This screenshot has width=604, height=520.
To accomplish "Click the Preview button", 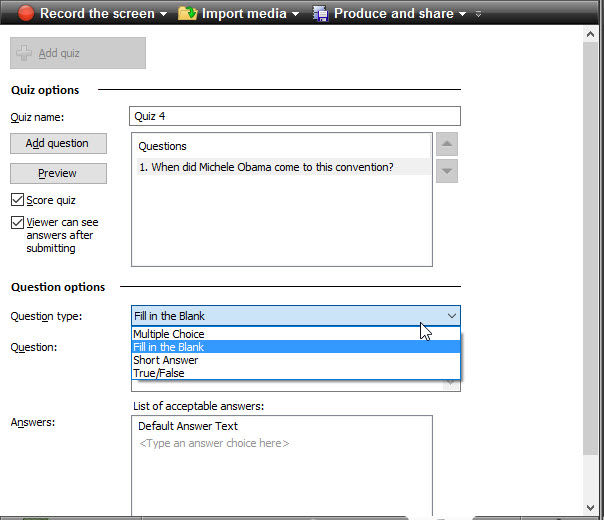I will [58, 173].
